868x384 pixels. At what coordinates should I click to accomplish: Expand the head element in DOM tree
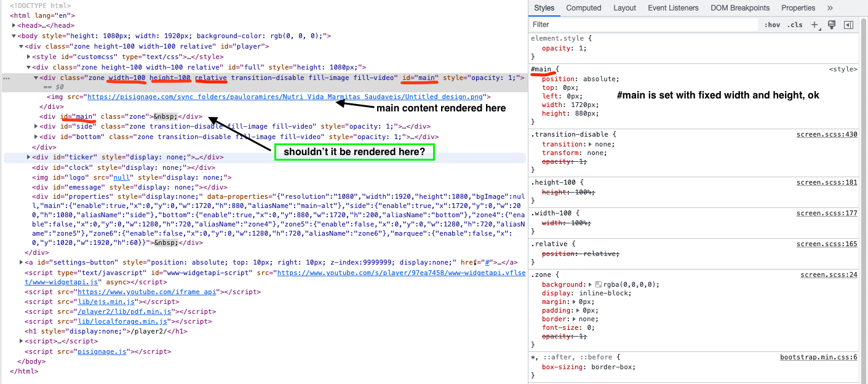coord(13,25)
